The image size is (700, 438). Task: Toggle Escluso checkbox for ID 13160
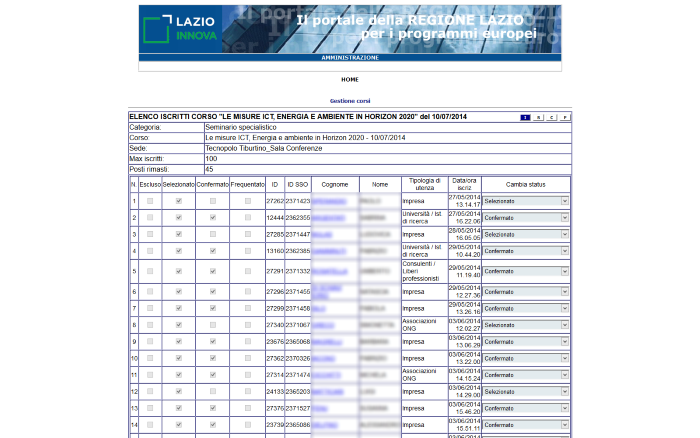point(150,251)
